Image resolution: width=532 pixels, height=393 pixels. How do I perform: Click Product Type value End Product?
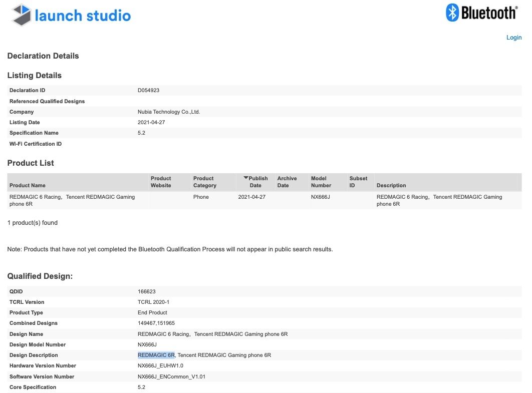click(x=152, y=312)
